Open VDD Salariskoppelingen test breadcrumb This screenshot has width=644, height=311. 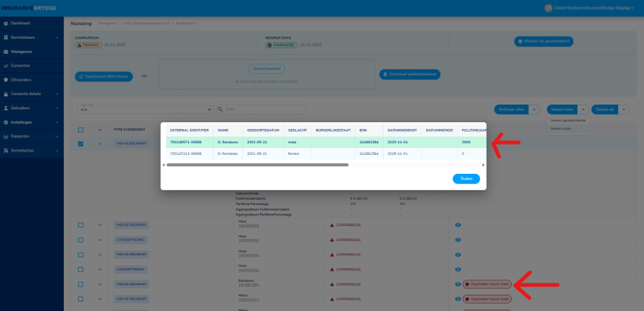[147, 23]
